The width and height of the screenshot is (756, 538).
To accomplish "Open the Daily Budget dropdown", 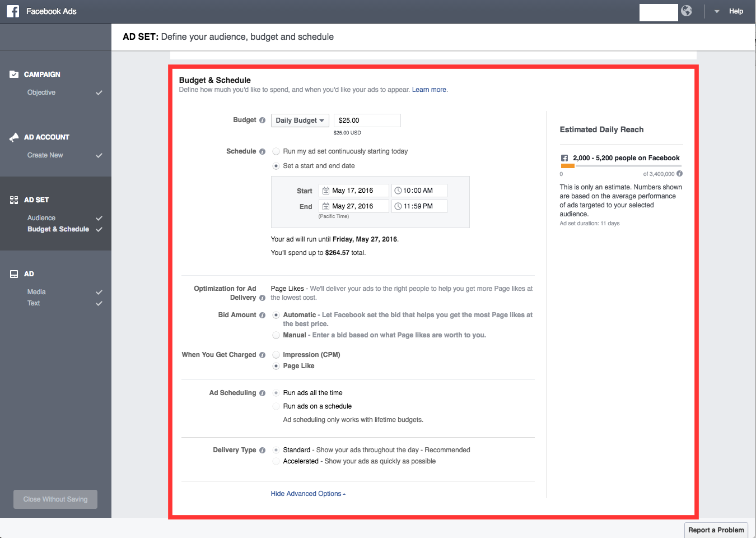I will click(300, 120).
